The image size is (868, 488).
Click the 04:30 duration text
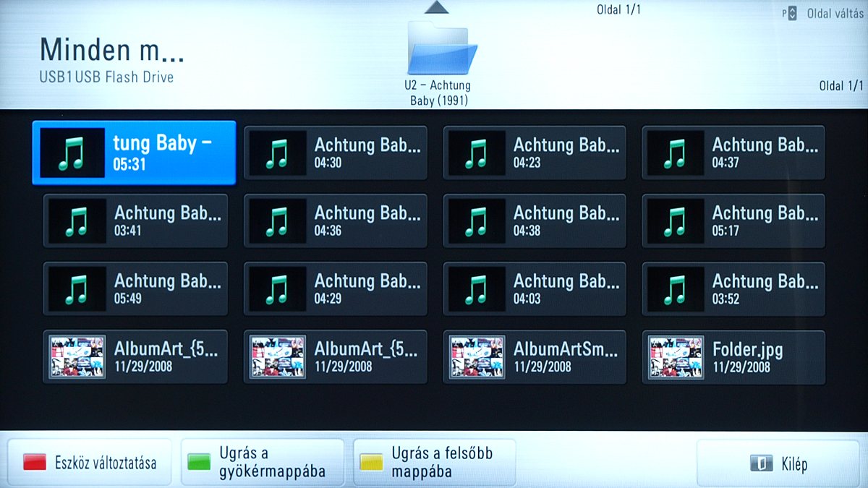click(x=328, y=163)
